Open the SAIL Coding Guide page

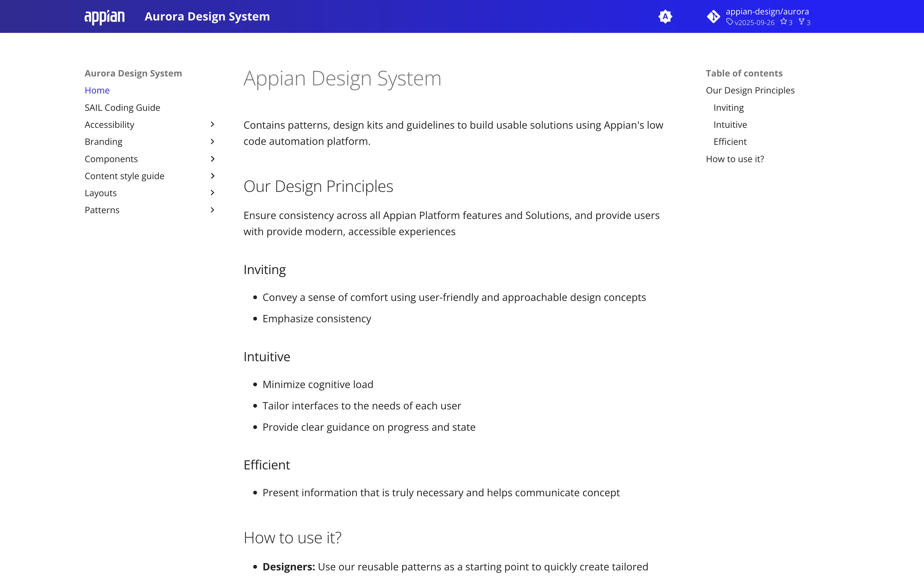(x=122, y=107)
